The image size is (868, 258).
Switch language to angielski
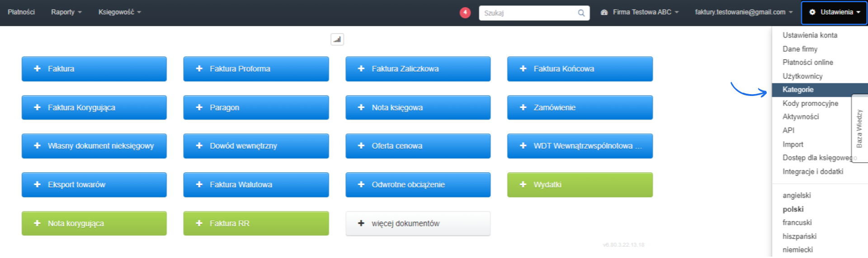(797, 196)
